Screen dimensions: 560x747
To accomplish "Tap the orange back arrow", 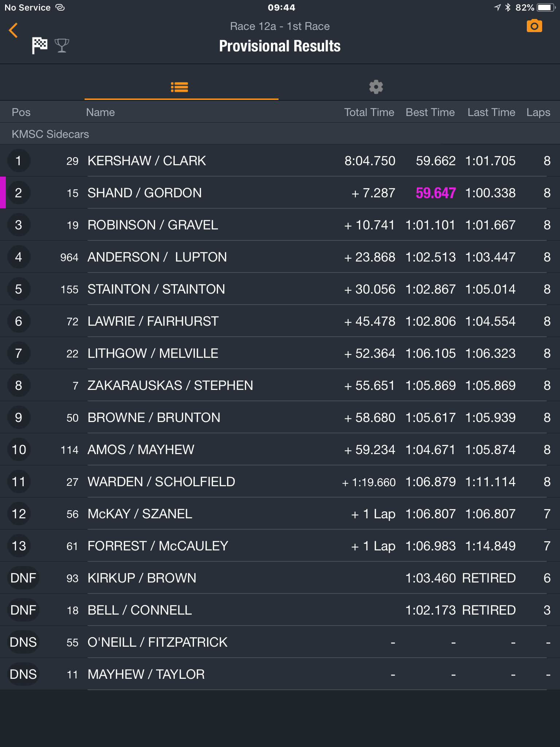I will [x=13, y=30].
